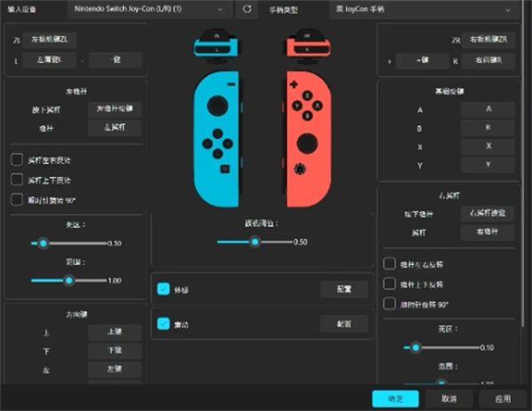This screenshot has height=411, width=532.
Task: Open the input device dropdown (Nintendo Switch Joy-Con)
Action: click(x=149, y=9)
